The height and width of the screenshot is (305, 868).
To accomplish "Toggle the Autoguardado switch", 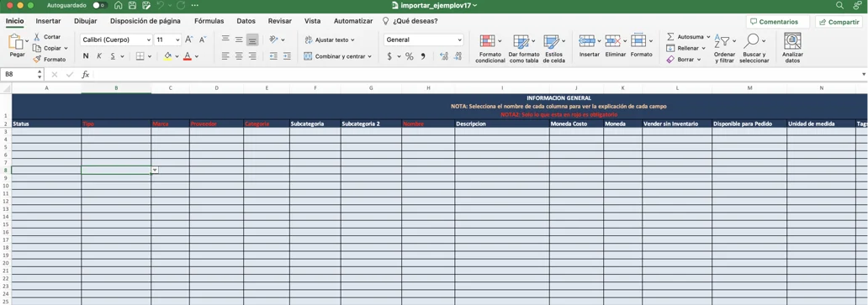I will [x=99, y=5].
